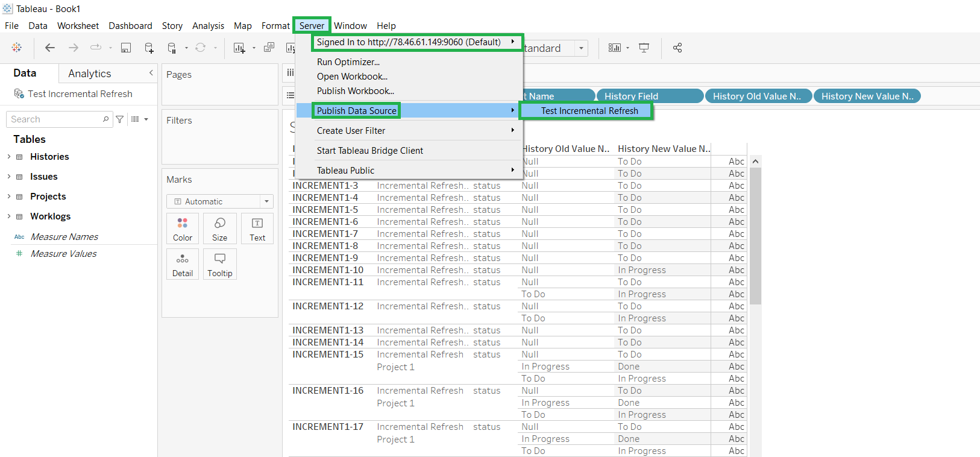980x457 pixels.
Task: Open the Standard fit dropdown arrow
Action: coord(581,48)
